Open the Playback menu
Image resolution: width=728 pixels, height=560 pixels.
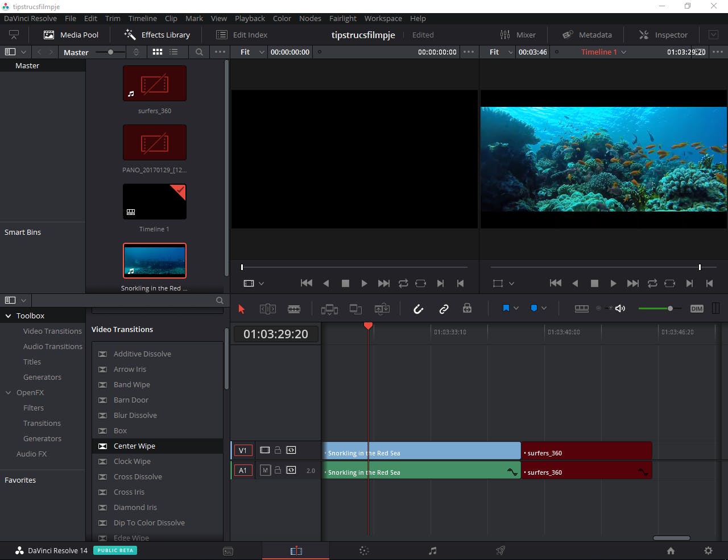click(250, 18)
